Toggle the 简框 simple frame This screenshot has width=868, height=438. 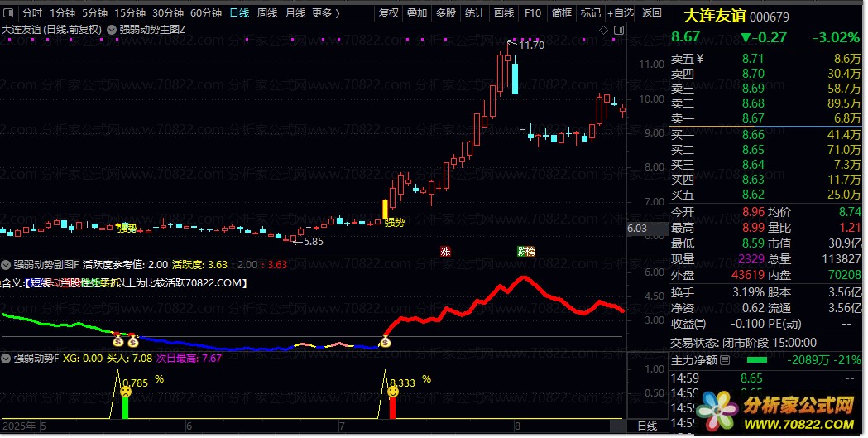tap(561, 12)
